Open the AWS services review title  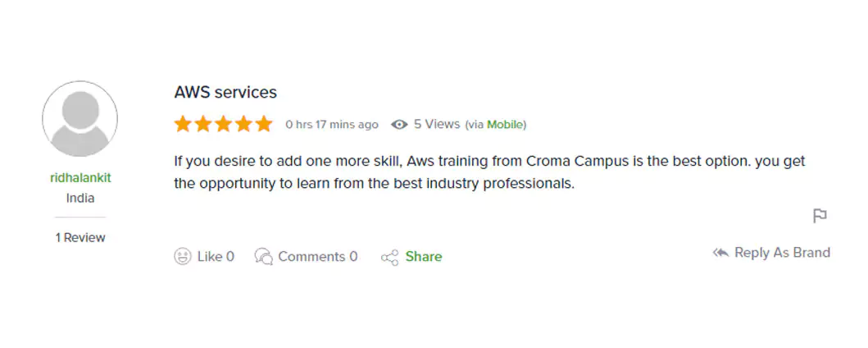point(225,93)
